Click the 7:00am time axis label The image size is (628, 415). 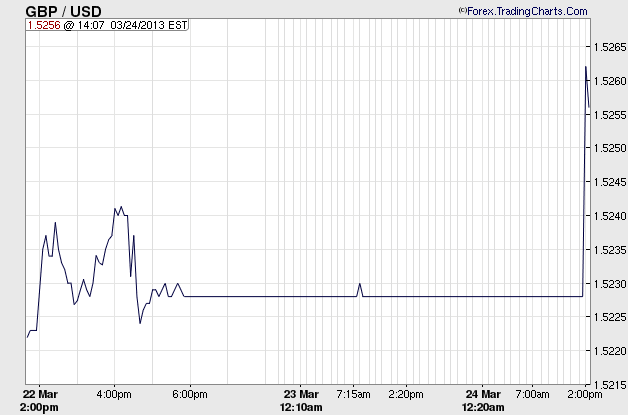[x=532, y=394]
